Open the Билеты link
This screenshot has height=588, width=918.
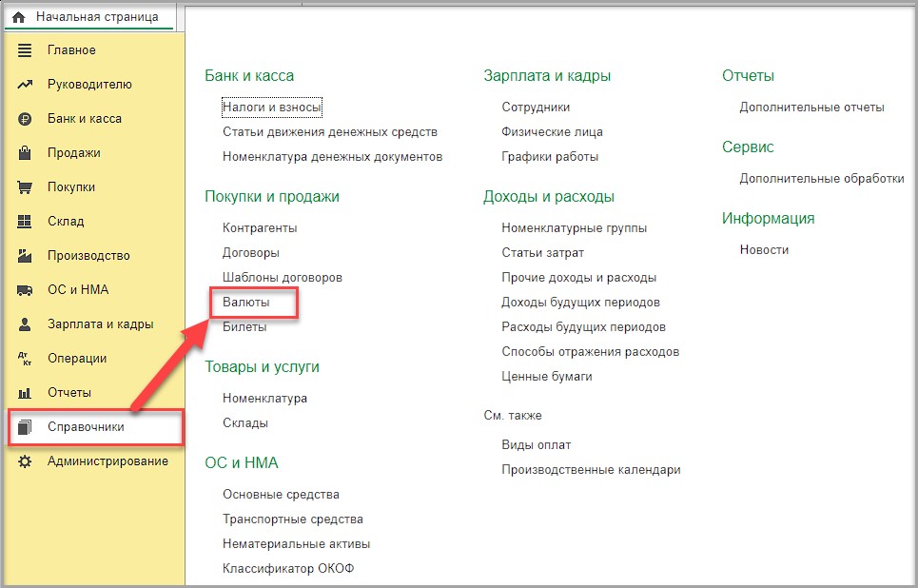pos(244,326)
